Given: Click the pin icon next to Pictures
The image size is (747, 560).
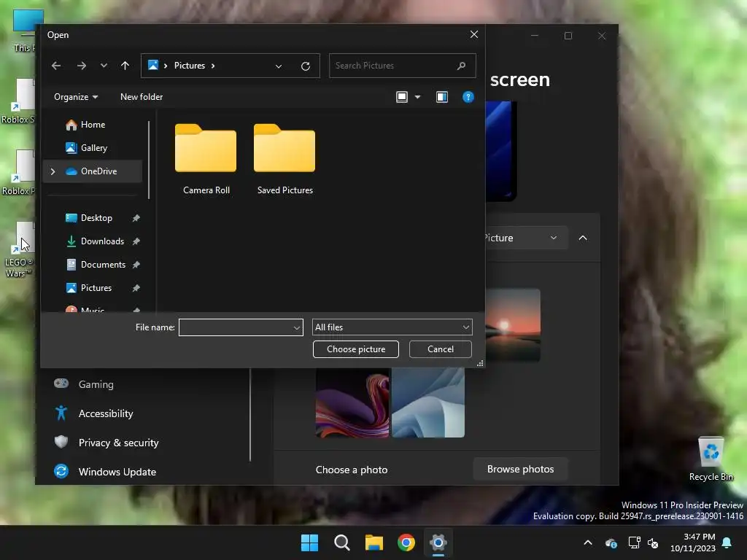Looking at the screenshot, I should (136, 288).
